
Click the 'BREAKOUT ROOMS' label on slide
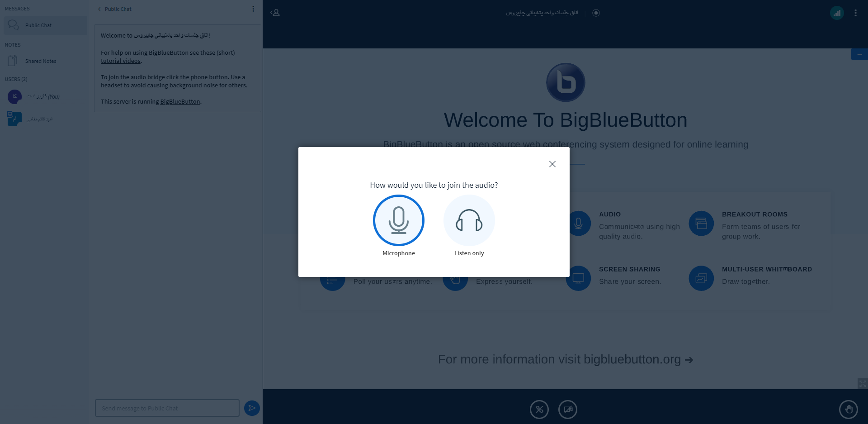(x=755, y=214)
